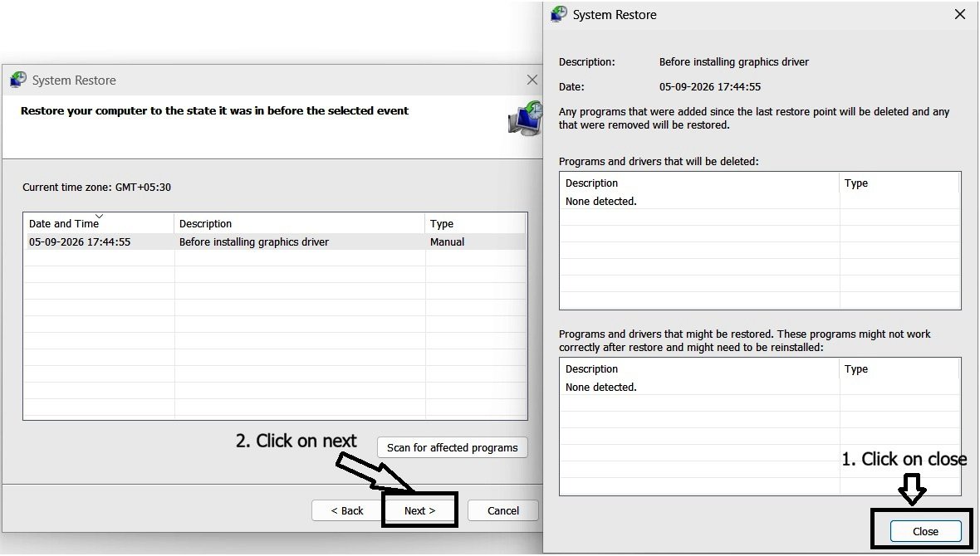This screenshot has height=556, width=980.
Task: Click 'Scan for affected programs' button
Action: (x=452, y=447)
